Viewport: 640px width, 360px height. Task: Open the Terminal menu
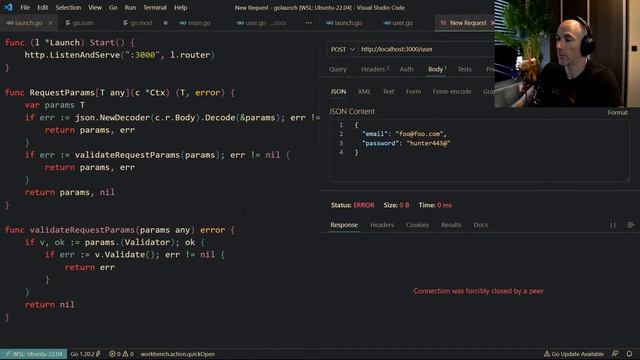(x=155, y=7)
